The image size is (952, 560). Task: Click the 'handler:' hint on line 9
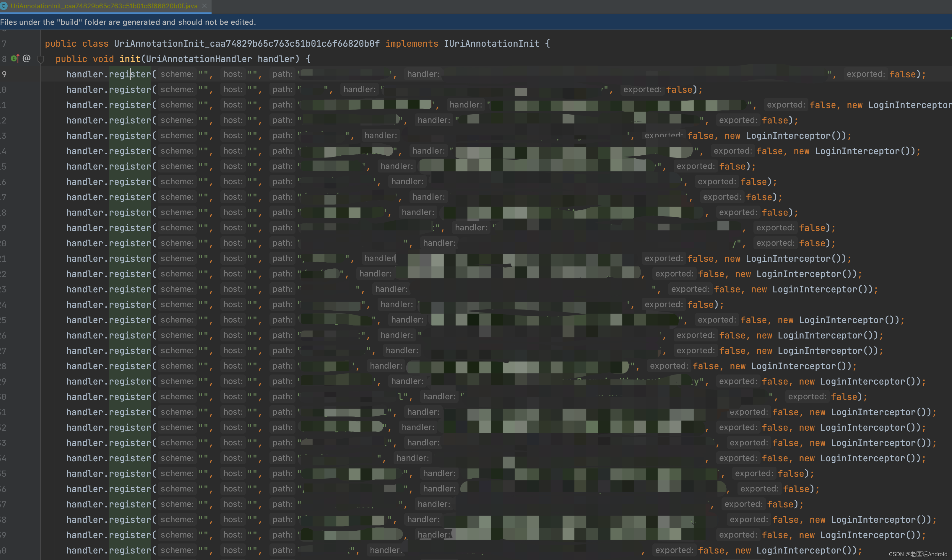tap(423, 74)
